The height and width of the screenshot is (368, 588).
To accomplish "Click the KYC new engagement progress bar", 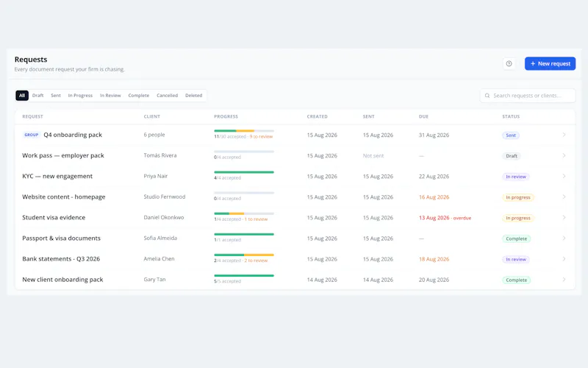I will [x=244, y=172].
